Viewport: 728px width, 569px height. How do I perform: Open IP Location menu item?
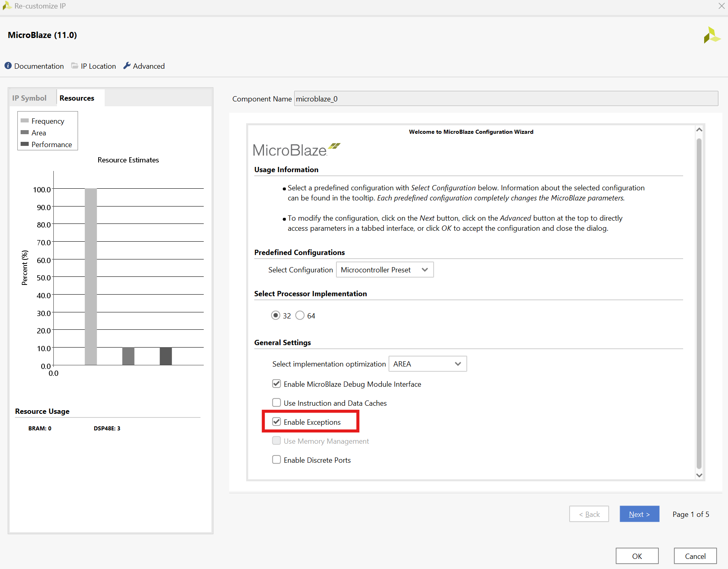(x=98, y=66)
